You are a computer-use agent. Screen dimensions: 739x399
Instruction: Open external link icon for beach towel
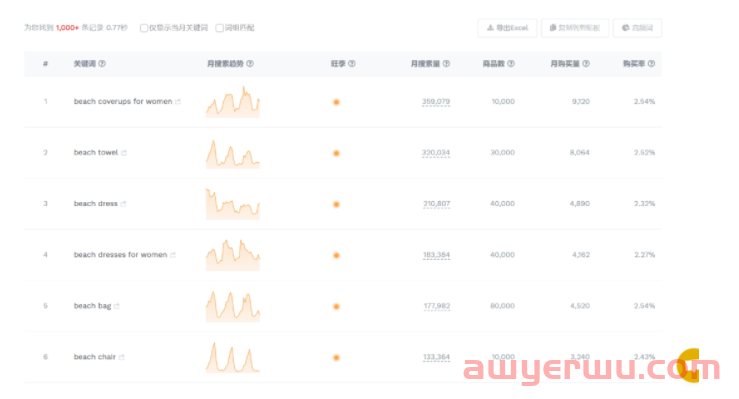pos(123,153)
